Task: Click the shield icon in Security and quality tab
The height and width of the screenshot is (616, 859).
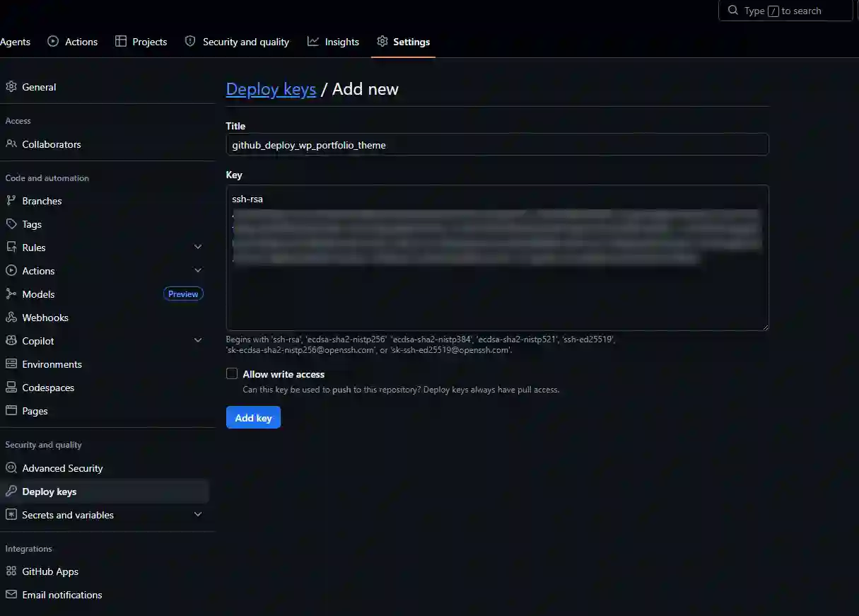Action: [190, 42]
